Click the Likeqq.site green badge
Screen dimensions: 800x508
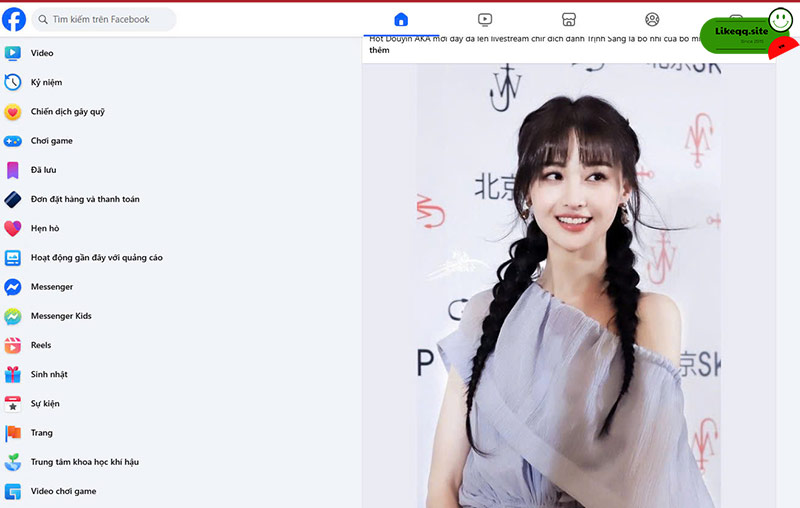pos(741,35)
